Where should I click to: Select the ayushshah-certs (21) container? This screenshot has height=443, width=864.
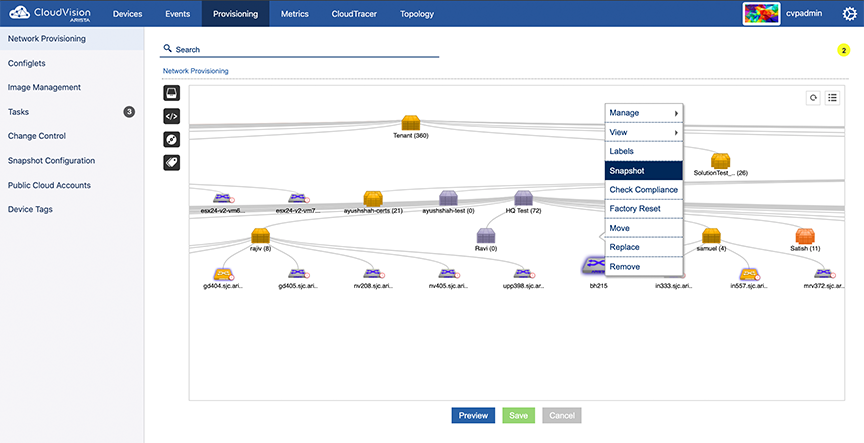[373, 198]
